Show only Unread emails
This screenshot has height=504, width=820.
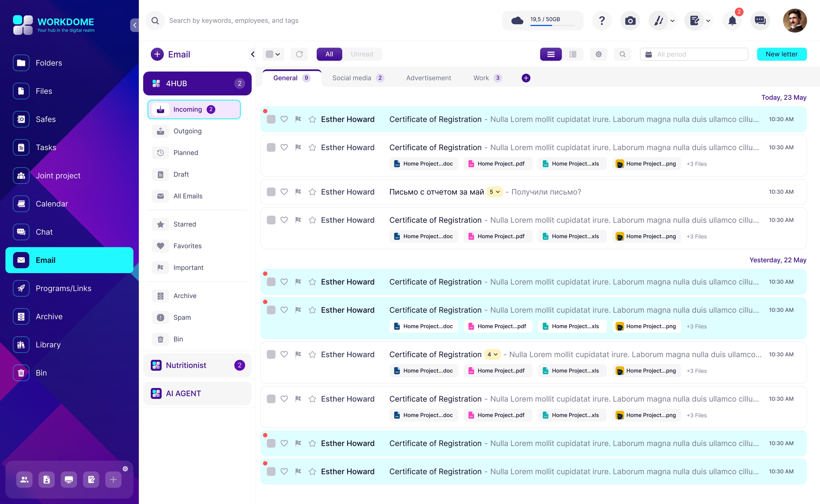click(x=362, y=54)
